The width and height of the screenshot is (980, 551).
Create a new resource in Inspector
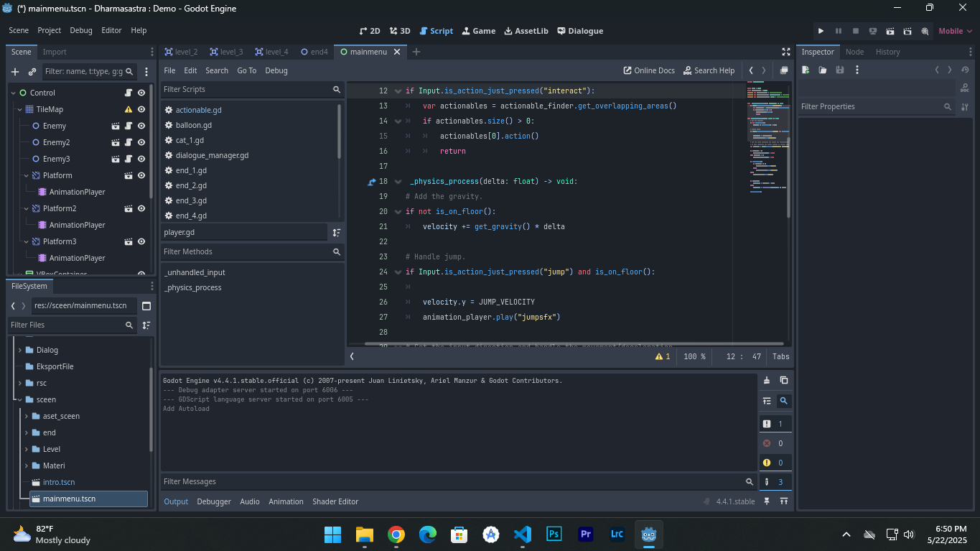click(806, 70)
